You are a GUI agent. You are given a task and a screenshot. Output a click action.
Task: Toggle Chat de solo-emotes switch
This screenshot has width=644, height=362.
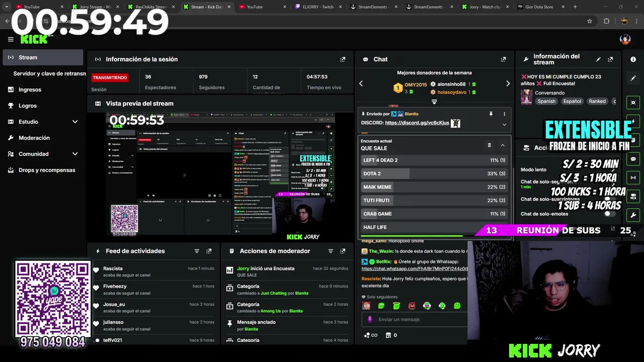click(x=610, y=214)
